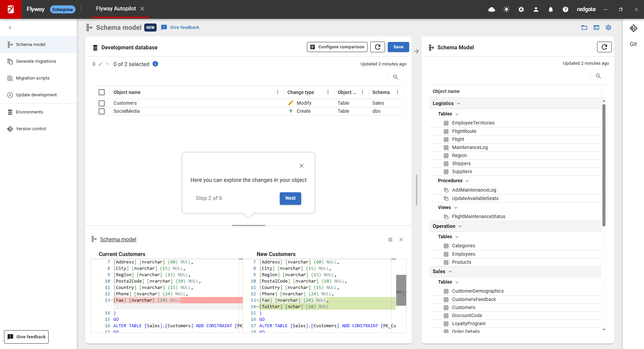The height and width of the screenshot is (349, 644).
Task: Close the diff comparison panel
Action: click(401, 240)
